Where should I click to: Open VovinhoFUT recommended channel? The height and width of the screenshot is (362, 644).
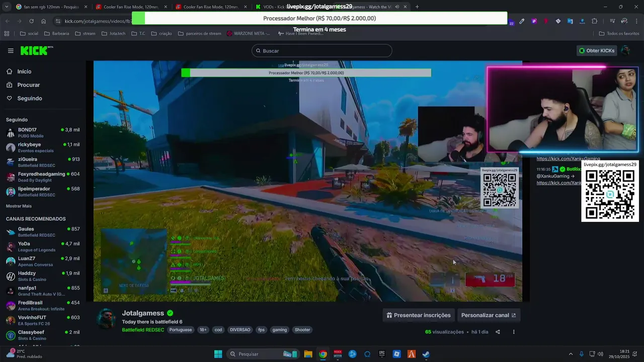coord(43,320)
